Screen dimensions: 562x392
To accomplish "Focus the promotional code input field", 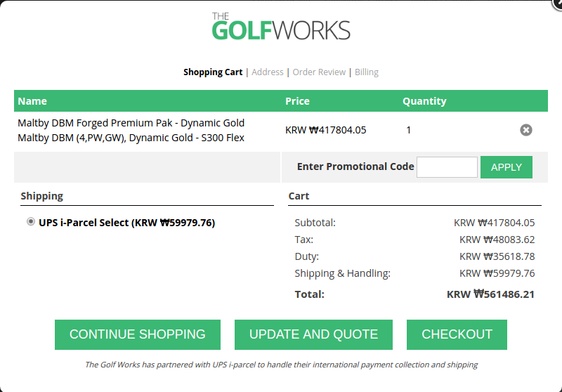I will pos(447,167).
